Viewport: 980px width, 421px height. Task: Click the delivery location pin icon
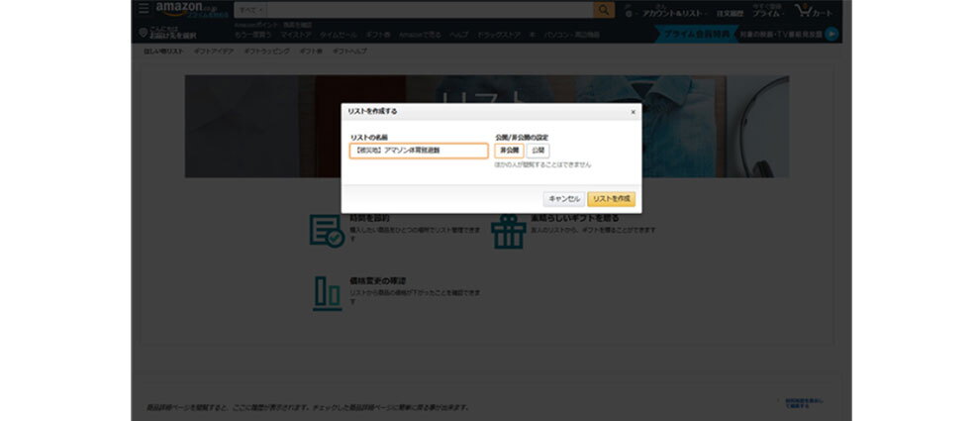click(x=144, y=33)
